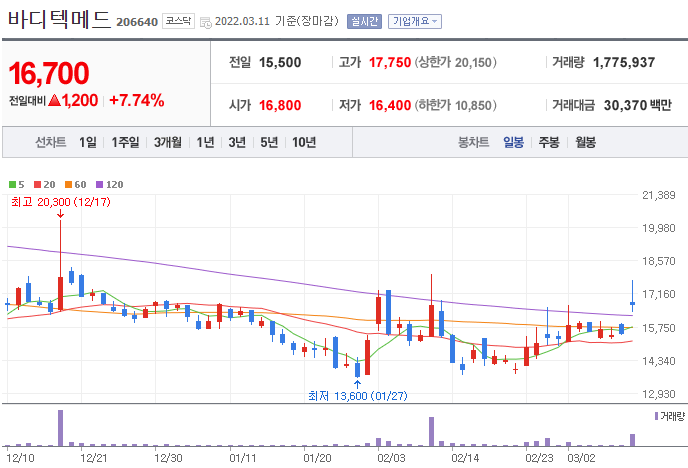
Task: Switch to 주봉 weekly candle chart
Action: click(549, 142)
